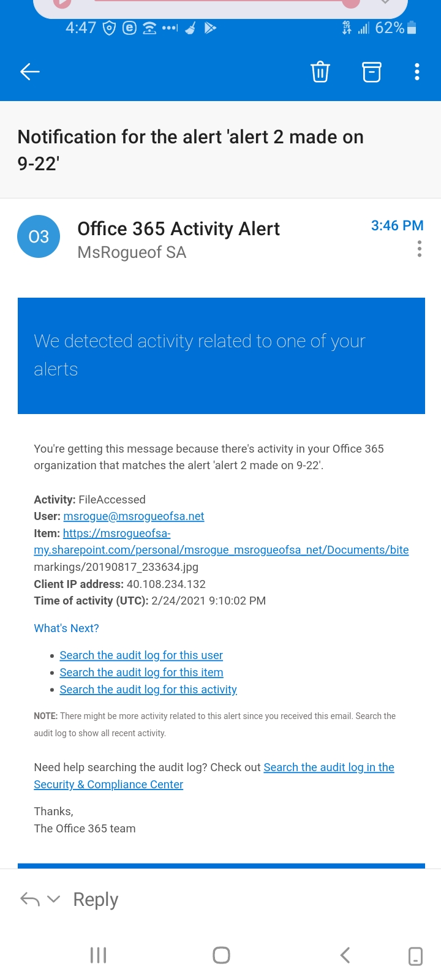This screenshot has width=441, height=980.
Task: Search the audit log for this activity
Action: point(148,690)
